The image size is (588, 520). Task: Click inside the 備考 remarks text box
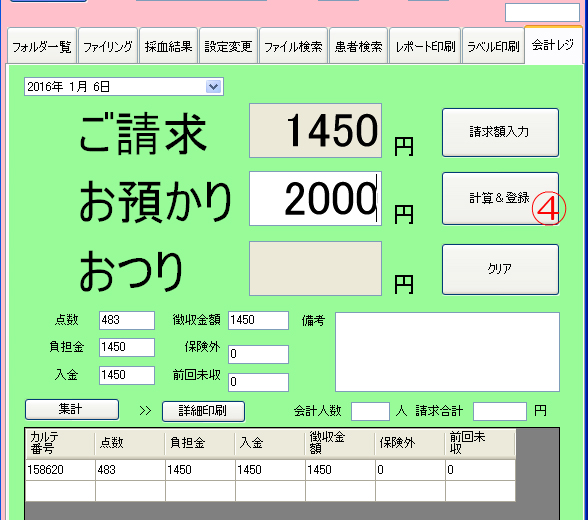[447, 352]
